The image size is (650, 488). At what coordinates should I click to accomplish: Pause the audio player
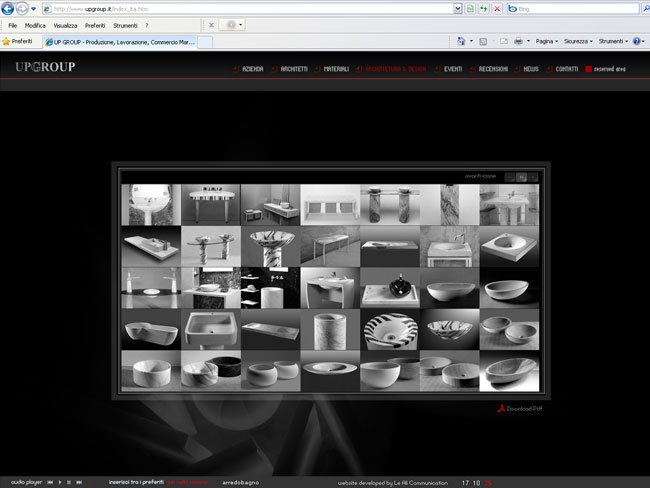[69, 482]
